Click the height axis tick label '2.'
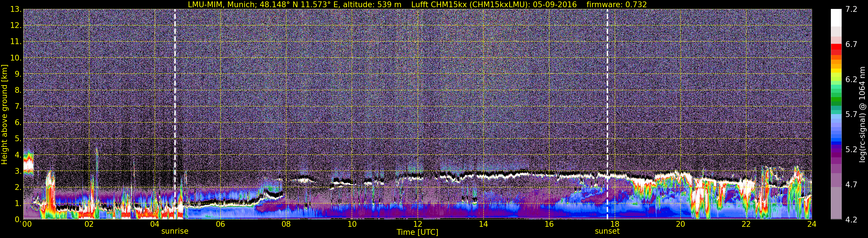Image resolution: width=868 pixels, height=238 pixels. [x=18, y=188]
